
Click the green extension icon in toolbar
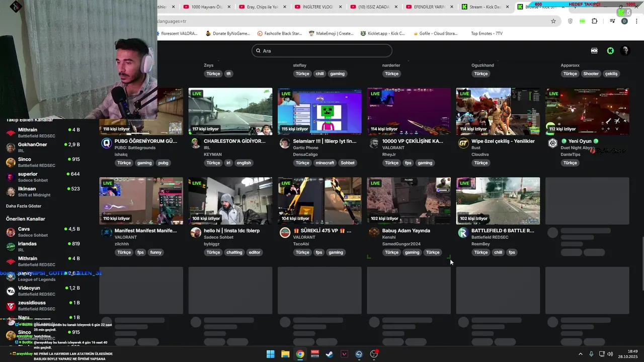click(582, 21)
